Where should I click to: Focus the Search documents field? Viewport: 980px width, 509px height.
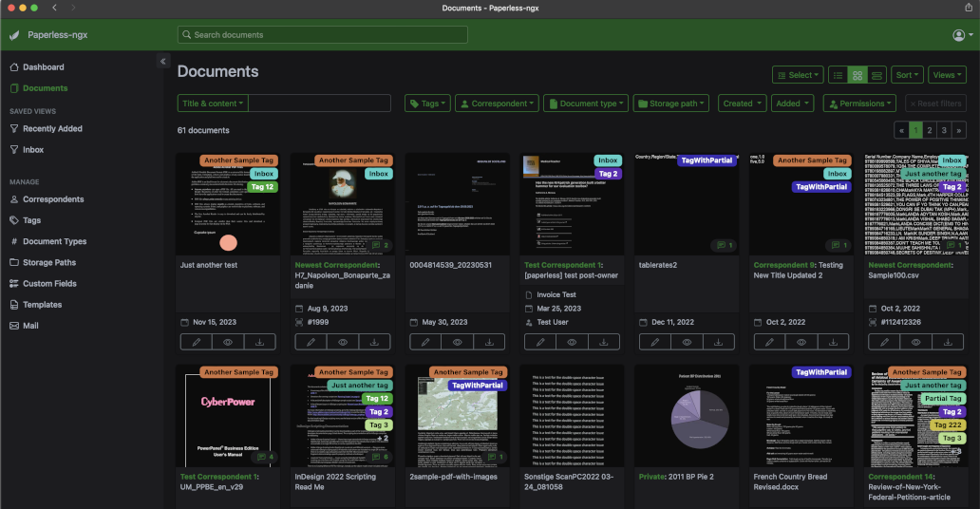click(x=323, y=35)
